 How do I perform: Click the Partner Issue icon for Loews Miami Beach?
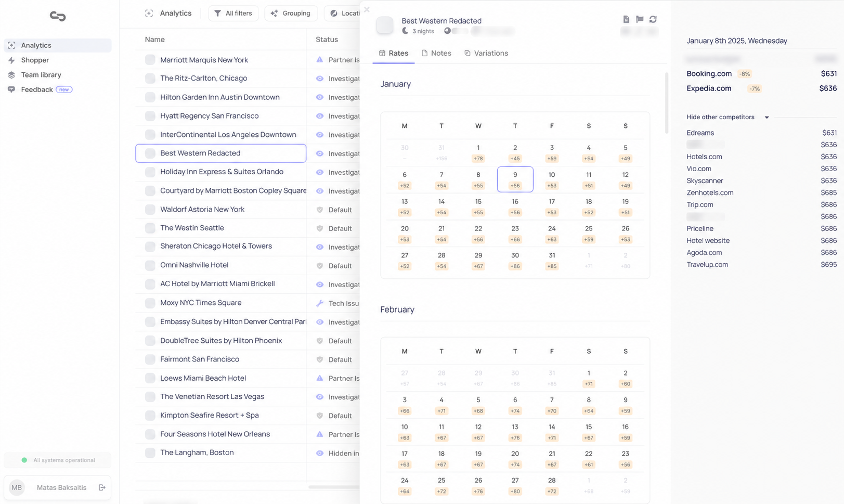320,378
